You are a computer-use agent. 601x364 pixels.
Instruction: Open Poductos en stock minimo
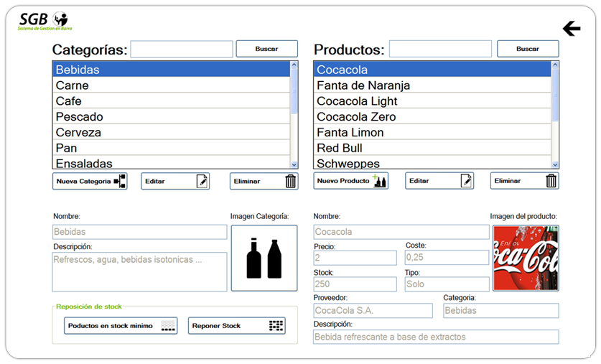pyautogui.click(x=121, y=326)
